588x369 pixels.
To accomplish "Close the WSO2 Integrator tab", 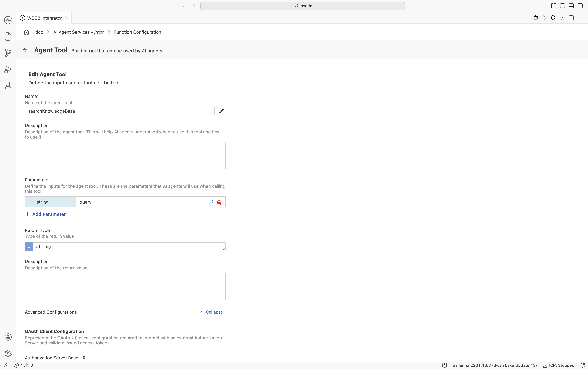I will pyautogui.click(x=67, y=18).
